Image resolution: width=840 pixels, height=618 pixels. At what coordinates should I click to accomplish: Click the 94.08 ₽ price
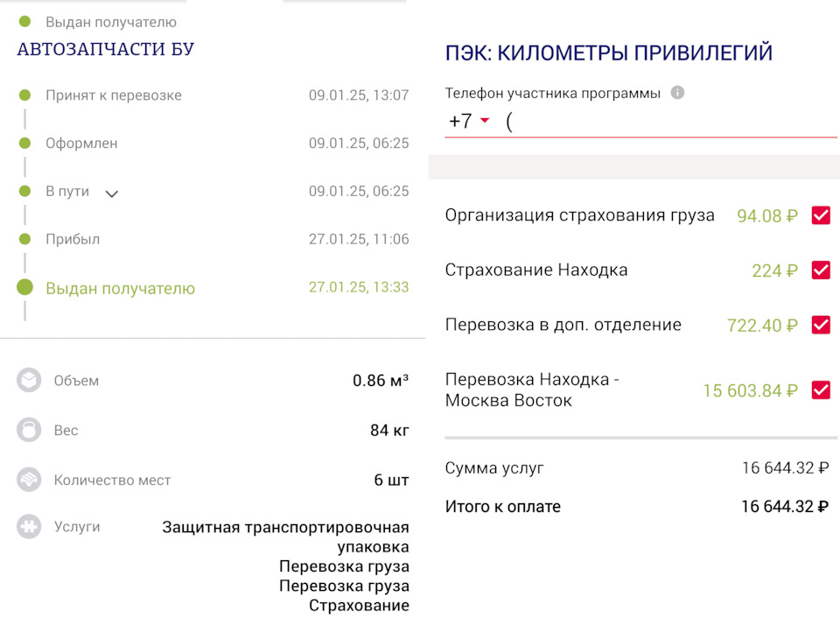(x=767, y=216)
